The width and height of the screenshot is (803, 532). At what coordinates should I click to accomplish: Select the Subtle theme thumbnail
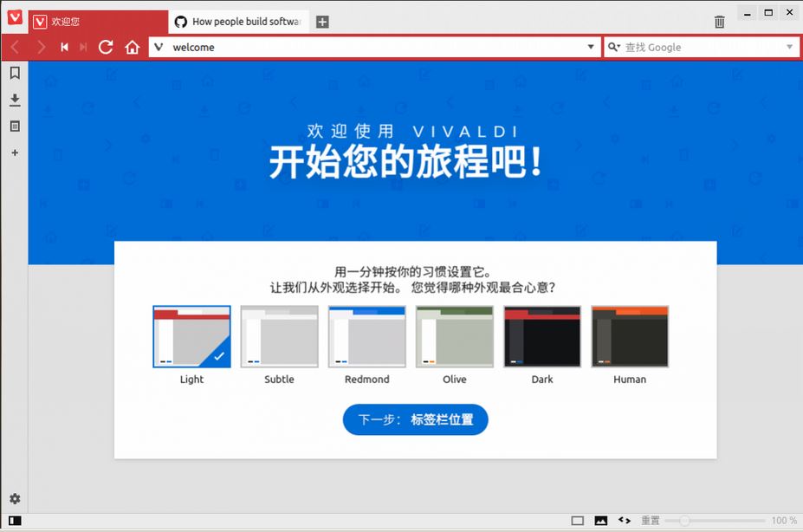279,336
